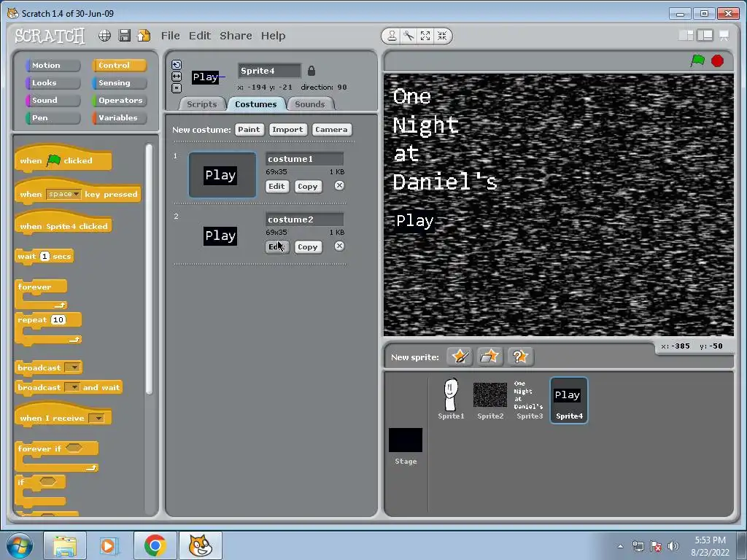Choose new sprite from file
Viewport: 747px width, 560px height.
(489, 356)
